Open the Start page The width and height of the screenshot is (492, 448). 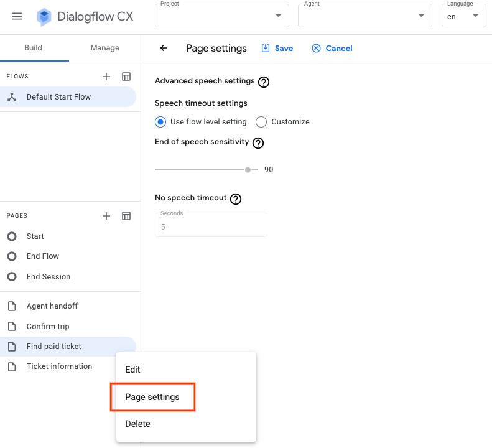click(68, 236)
